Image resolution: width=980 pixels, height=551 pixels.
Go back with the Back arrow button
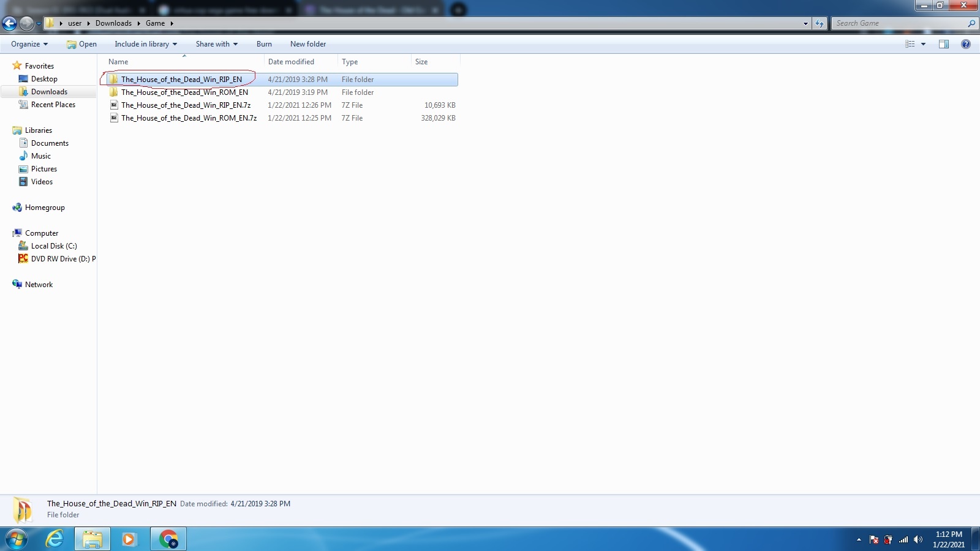click(9, 23)
